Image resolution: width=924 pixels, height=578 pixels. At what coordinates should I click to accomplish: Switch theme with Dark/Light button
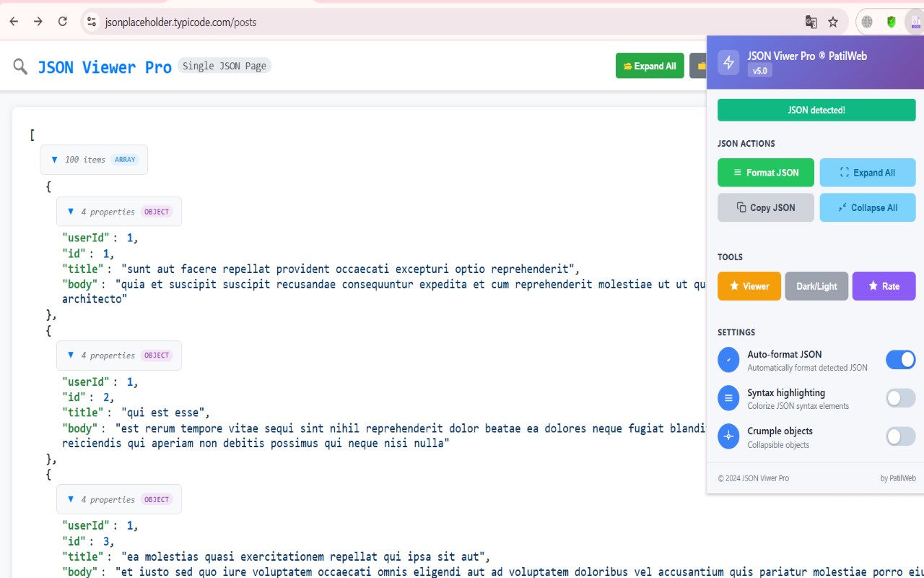tap(816, 286)
